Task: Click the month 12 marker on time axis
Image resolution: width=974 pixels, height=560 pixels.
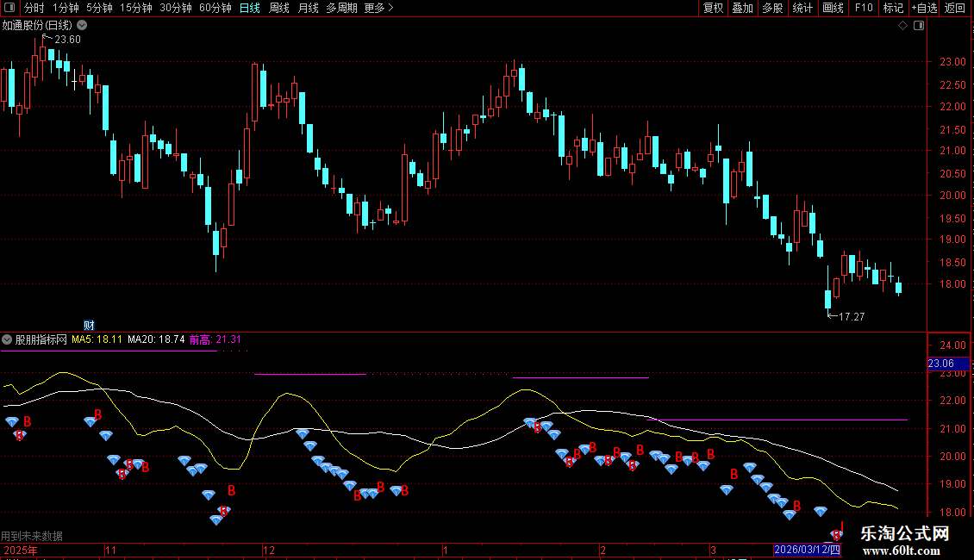Action: click(268, 550)
